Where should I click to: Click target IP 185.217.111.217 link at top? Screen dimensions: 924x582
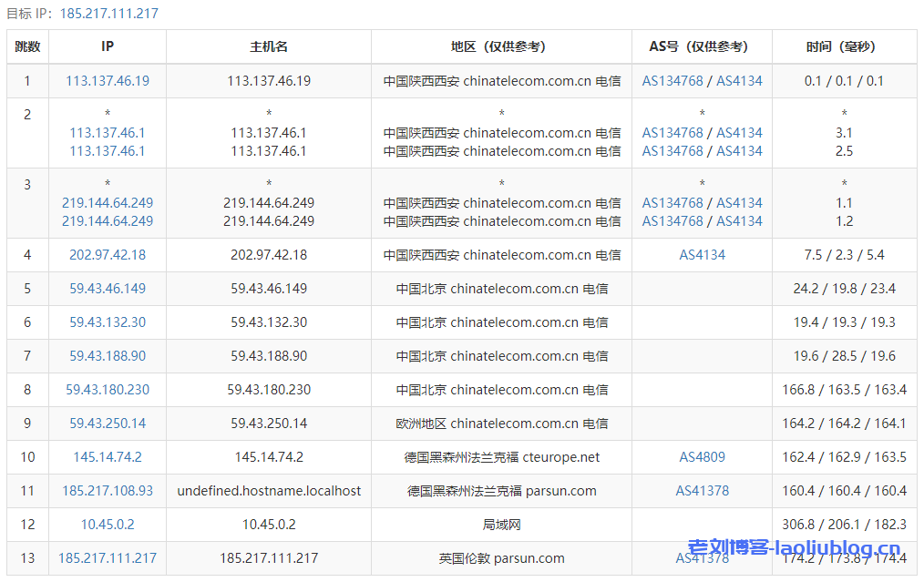108,14
